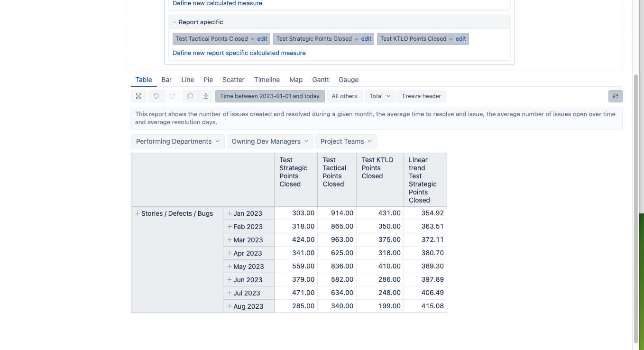644x350 pixels.
Task: Open the comment bubble icon
Action: [190, 96]
